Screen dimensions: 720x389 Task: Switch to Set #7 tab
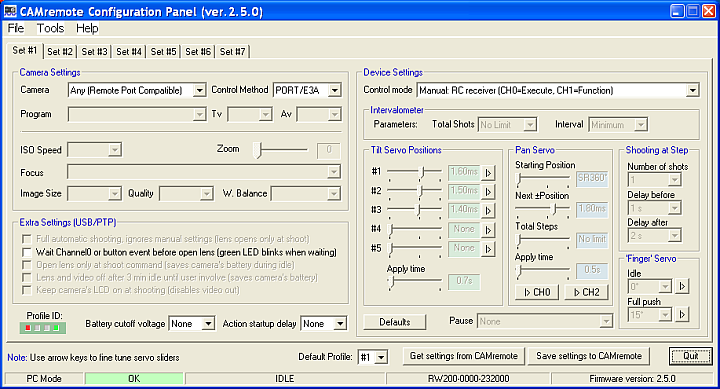pyautogui.click(x=232, y=52)
